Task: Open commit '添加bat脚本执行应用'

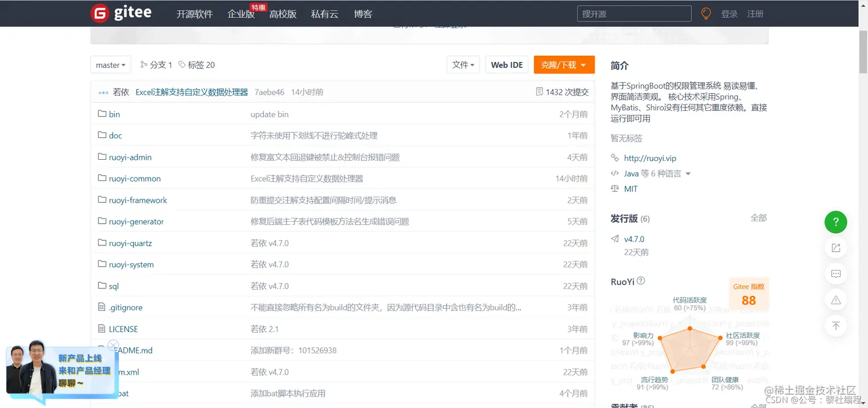Action: click(288, 393)
